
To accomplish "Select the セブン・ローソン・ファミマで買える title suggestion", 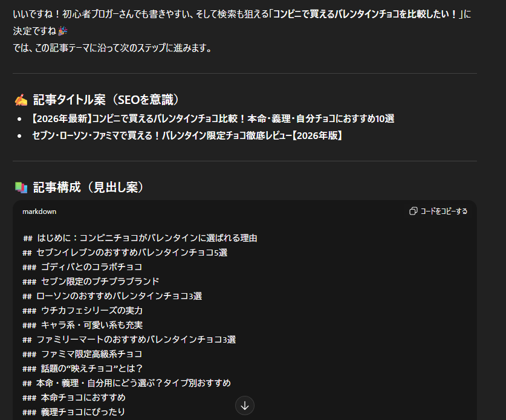I will click(187, 135).
